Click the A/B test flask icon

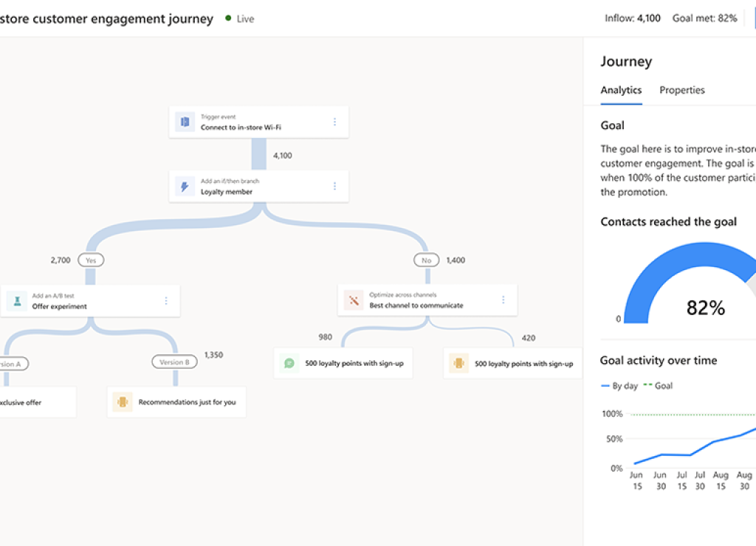pyautogui.click(x=17, y=301)
